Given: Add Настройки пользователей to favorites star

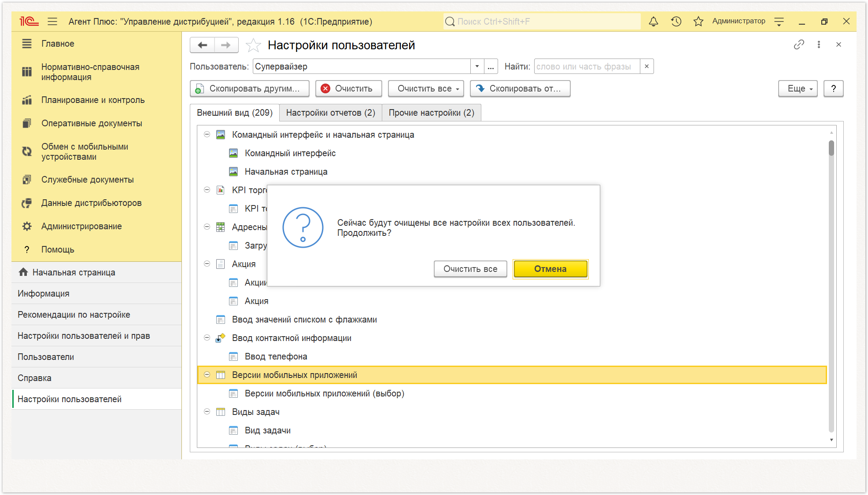Looking at the screenshot, I should [253, 45].
